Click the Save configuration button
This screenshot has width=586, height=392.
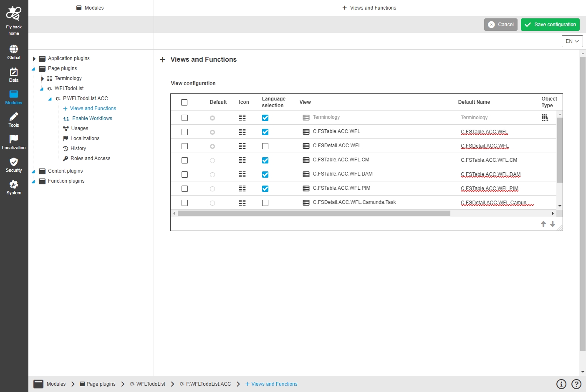[550, 25]
